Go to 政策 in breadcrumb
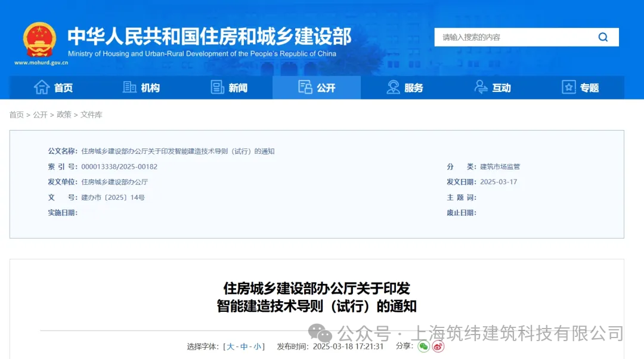Image resolution: width=644 pixels, height=359 pixels. [x=64, y=114]
